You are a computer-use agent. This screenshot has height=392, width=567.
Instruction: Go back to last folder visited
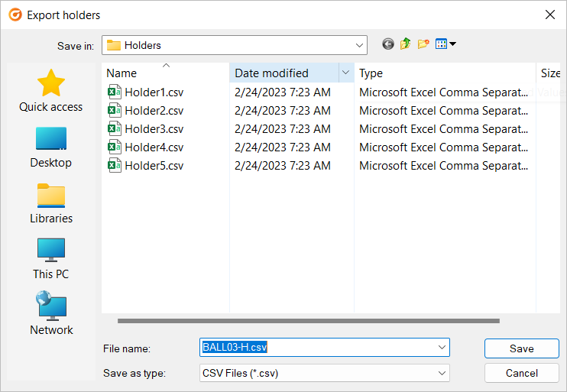point(388,44)
